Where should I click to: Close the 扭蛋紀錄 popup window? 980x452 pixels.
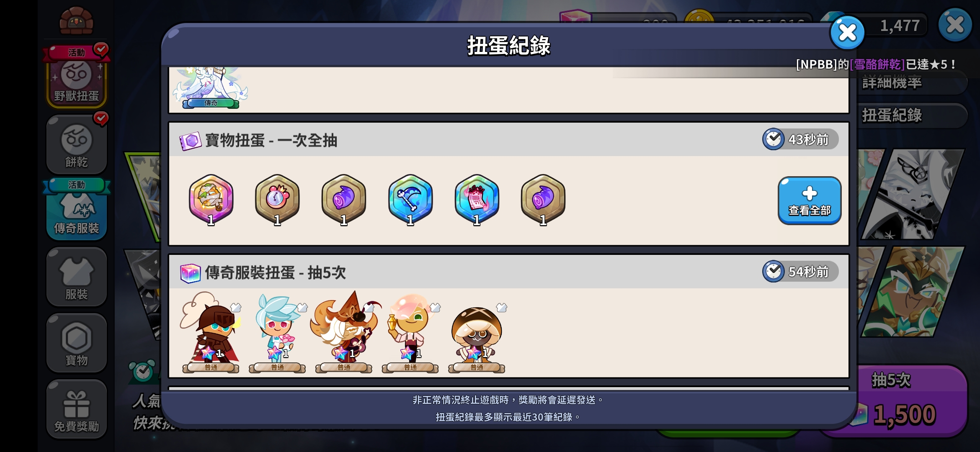(847, 33)
